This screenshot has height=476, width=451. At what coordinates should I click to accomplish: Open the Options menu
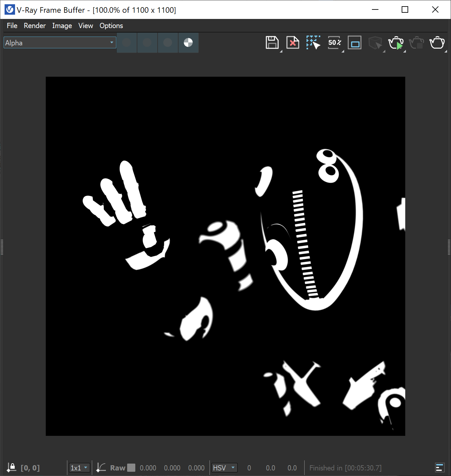(x=111, y=25)
